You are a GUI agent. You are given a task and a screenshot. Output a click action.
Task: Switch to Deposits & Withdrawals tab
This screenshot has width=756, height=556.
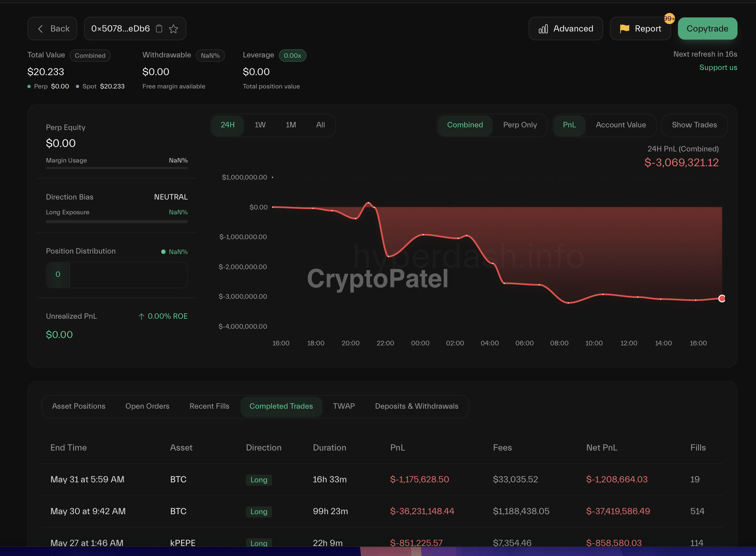tap(416, 406)
